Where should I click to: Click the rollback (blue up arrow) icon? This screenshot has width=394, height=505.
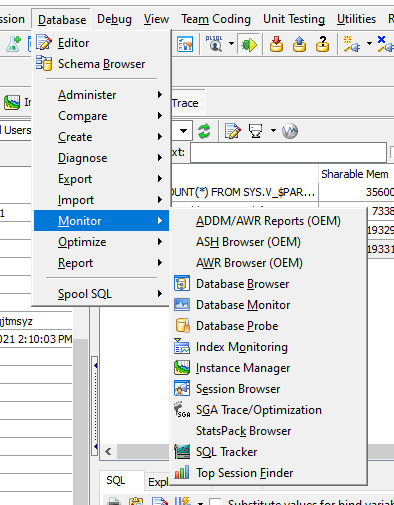point(299,44)
